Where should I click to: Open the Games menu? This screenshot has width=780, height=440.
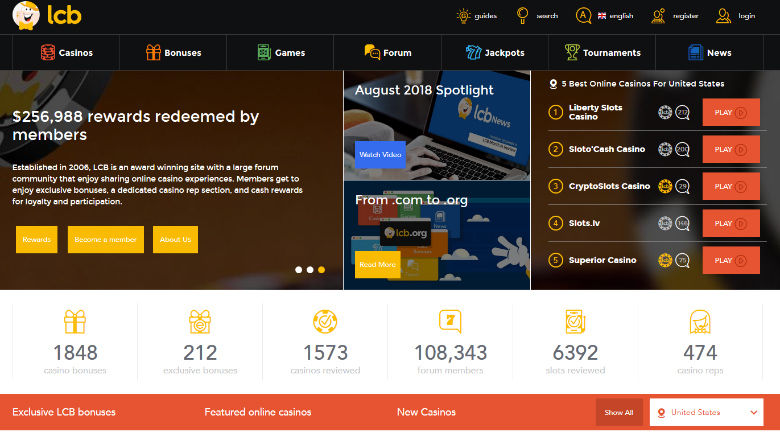280,52
